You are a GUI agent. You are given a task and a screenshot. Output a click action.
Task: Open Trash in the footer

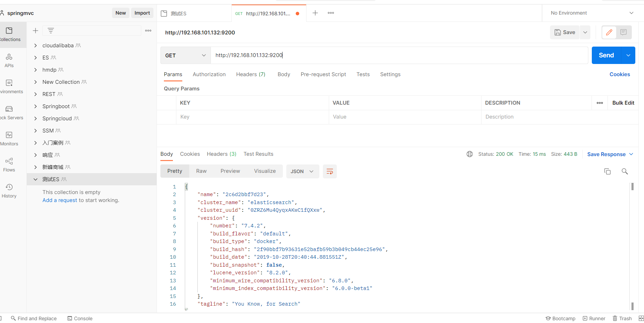tap(622, 318)
